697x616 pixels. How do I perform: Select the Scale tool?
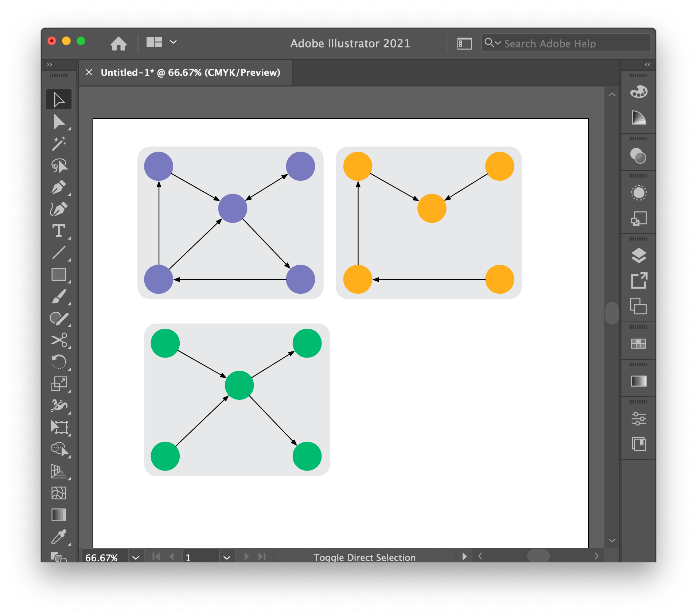click(59, 384)
